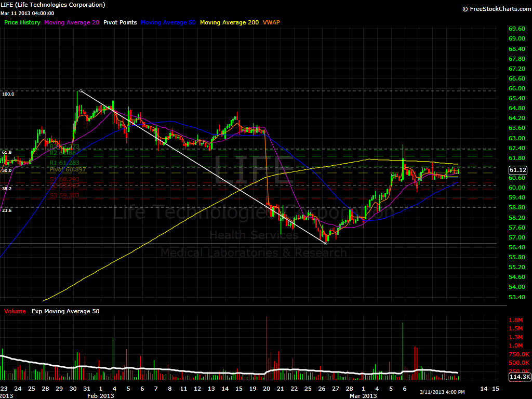Viewport: 532px width, 399px height.
Task: Click the 3/11/2013 4:00 PM timestamp
Action: 443,392
